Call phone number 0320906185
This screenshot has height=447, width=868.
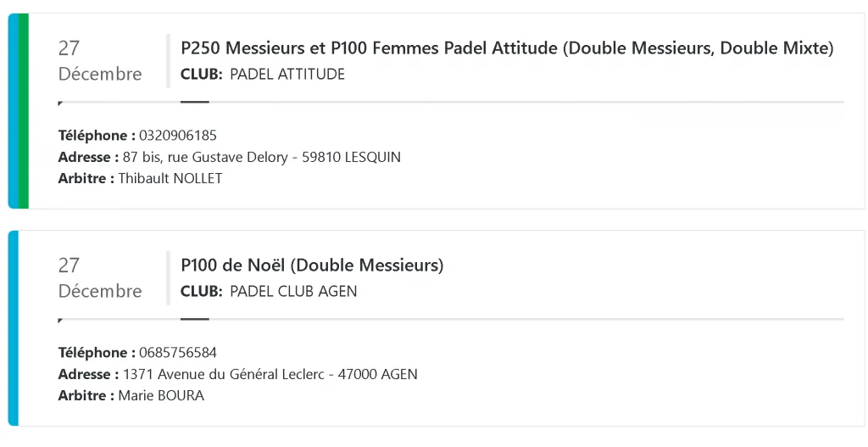click(x=178, y=136)
